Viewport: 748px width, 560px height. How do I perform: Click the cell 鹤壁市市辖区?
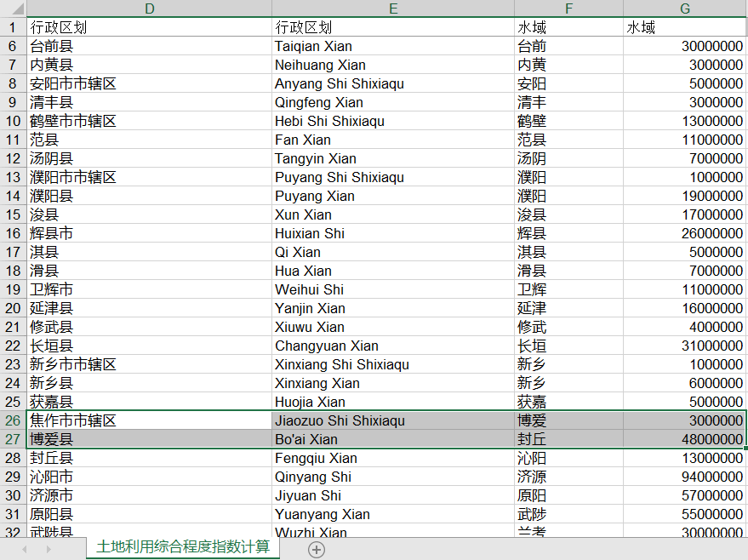149,121
